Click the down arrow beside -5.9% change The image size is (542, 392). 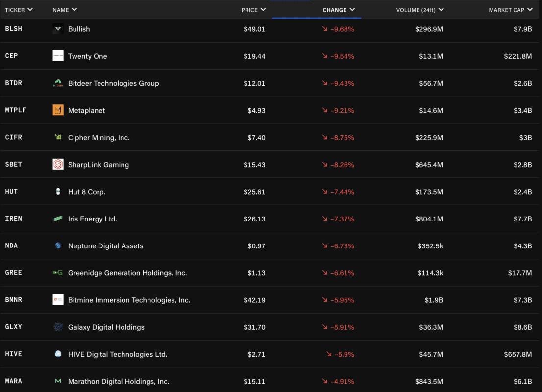click(329, 354)
